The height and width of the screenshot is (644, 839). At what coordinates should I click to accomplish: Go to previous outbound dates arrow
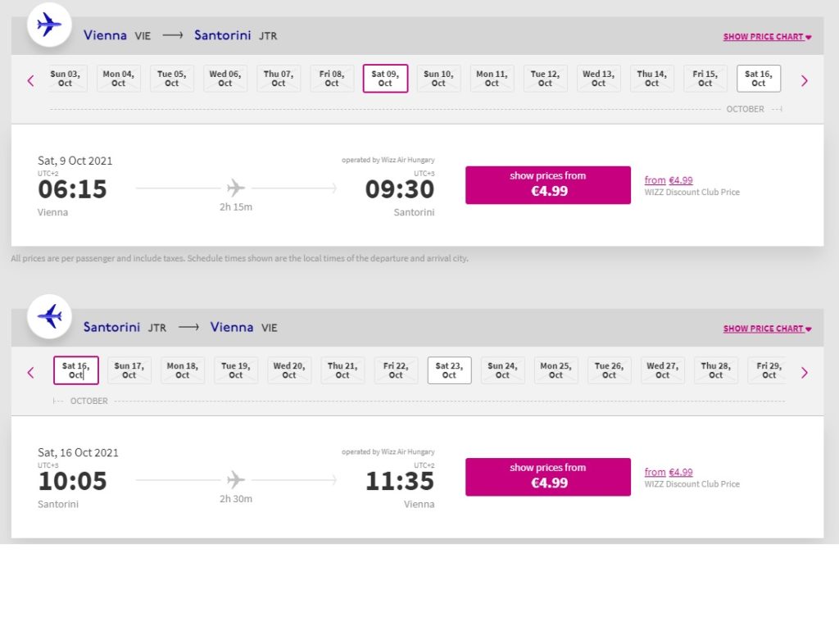31,80
